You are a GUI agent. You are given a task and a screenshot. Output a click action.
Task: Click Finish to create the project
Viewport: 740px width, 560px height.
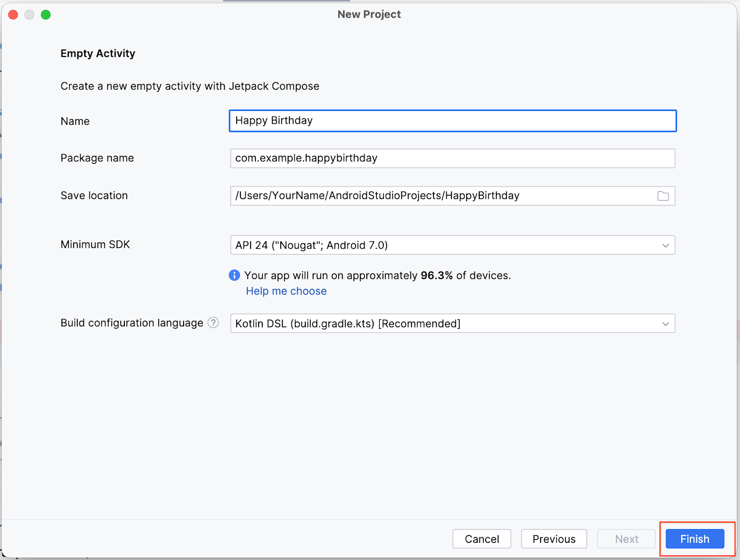[694, 539]
